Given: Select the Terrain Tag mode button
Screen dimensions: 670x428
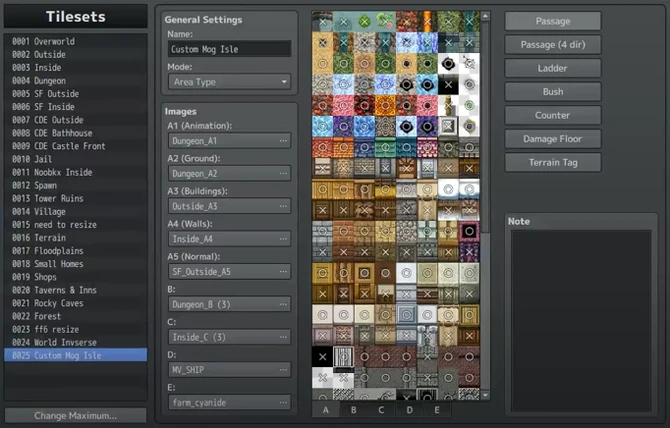Looking at the screenshot, I should (552, 162).
